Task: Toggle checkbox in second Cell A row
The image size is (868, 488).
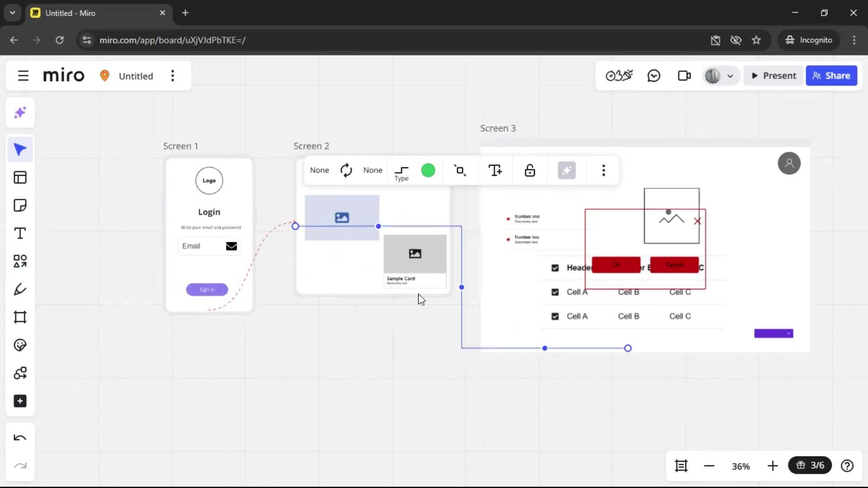Action: tap(555, 316)
